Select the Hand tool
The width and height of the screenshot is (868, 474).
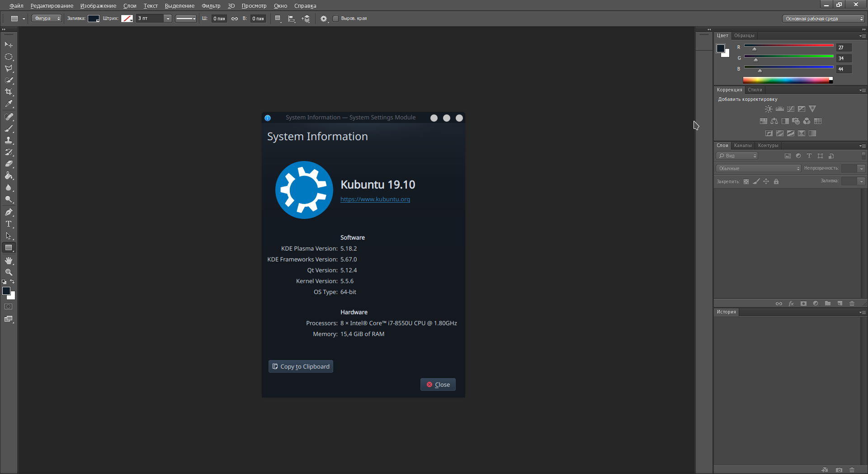coord(9,261)
